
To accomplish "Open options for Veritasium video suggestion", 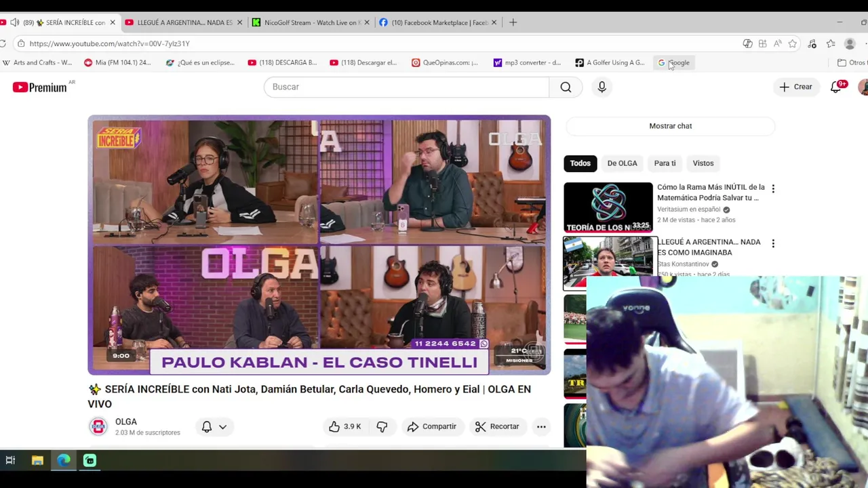I will (x=773, y=188).
